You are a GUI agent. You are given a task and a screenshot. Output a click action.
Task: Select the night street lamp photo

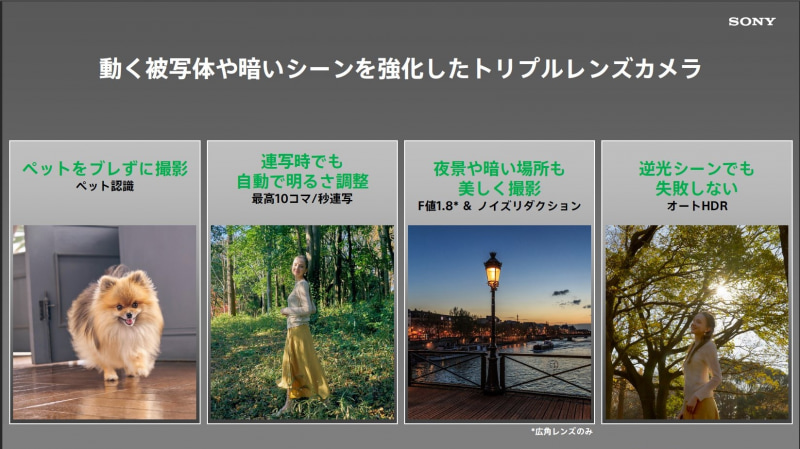click(499, 322)
